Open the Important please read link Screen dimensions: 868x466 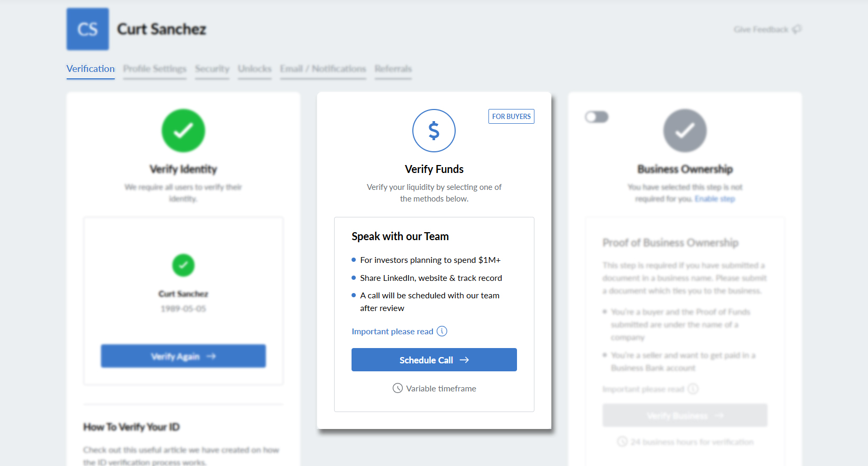392,331
